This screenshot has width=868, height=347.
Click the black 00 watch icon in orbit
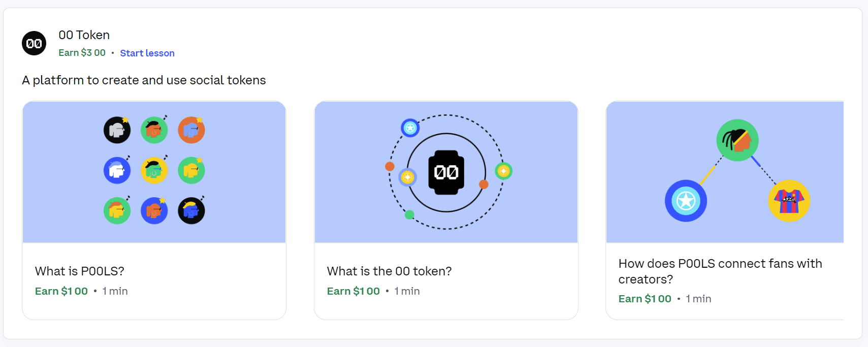click(446, 172)
